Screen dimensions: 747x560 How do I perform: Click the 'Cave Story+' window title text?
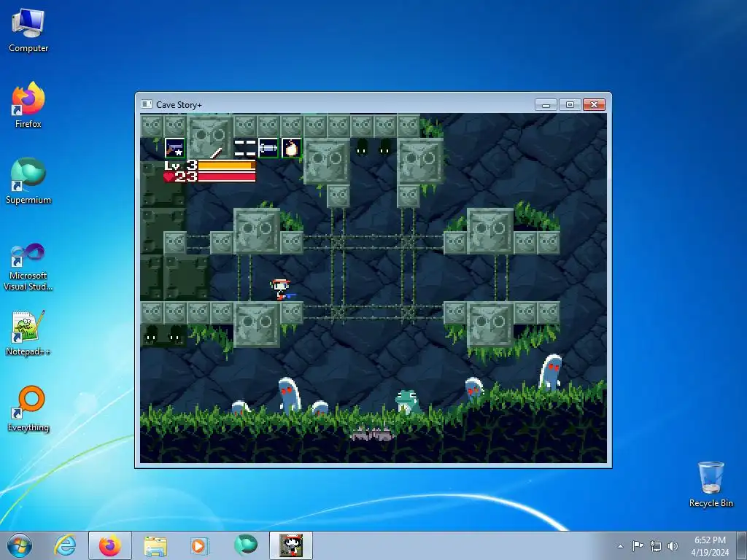(179, 105)
